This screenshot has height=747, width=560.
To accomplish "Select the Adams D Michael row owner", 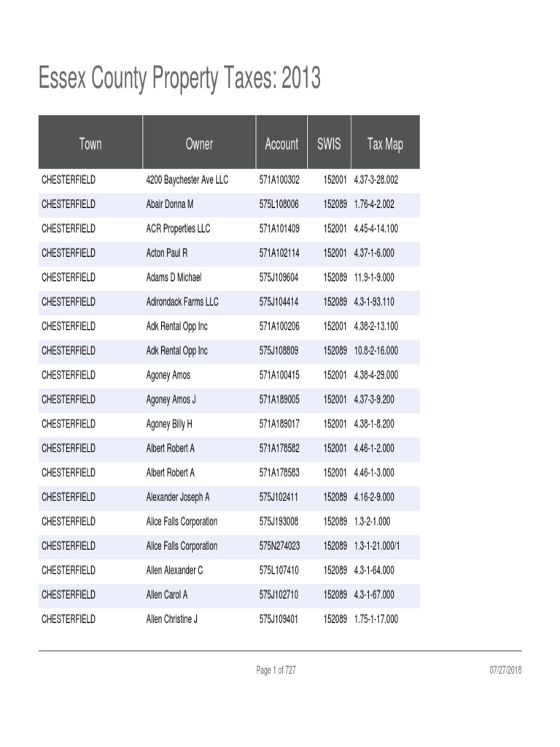I will [x=174, y=277].
